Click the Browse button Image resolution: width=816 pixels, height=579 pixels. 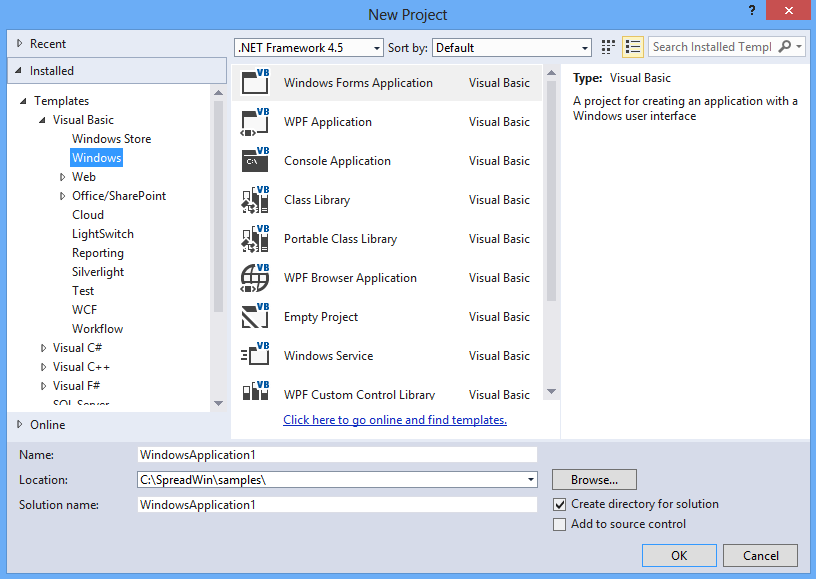click(x=594, y=480)
